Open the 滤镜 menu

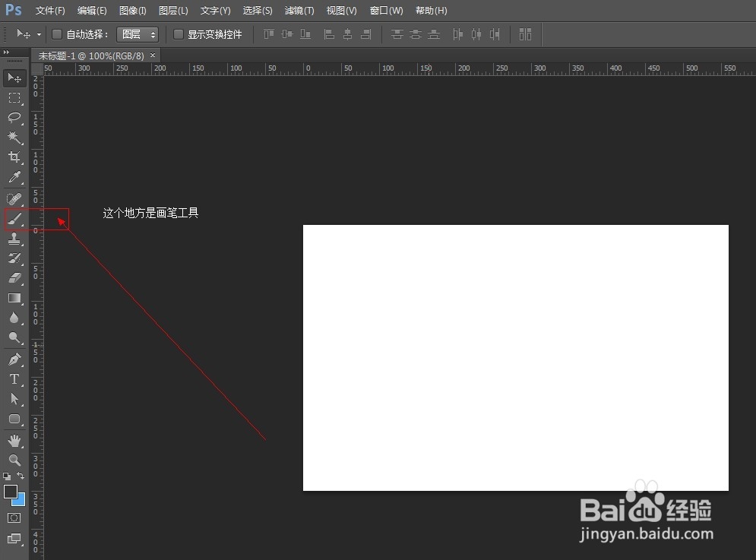[299, 10]
